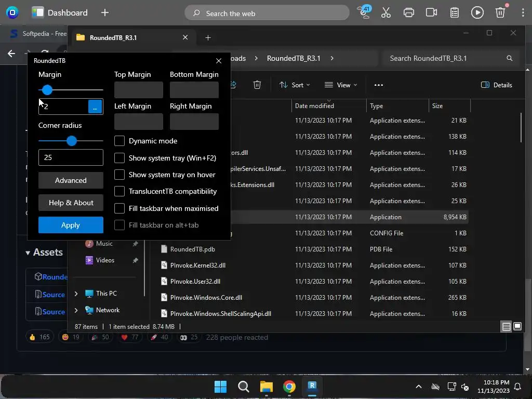The height and width of the screenshot is (399, 532).
Task: Click chevron after RoundedTB_R3.1 in address bar
Action: (332, 58)
